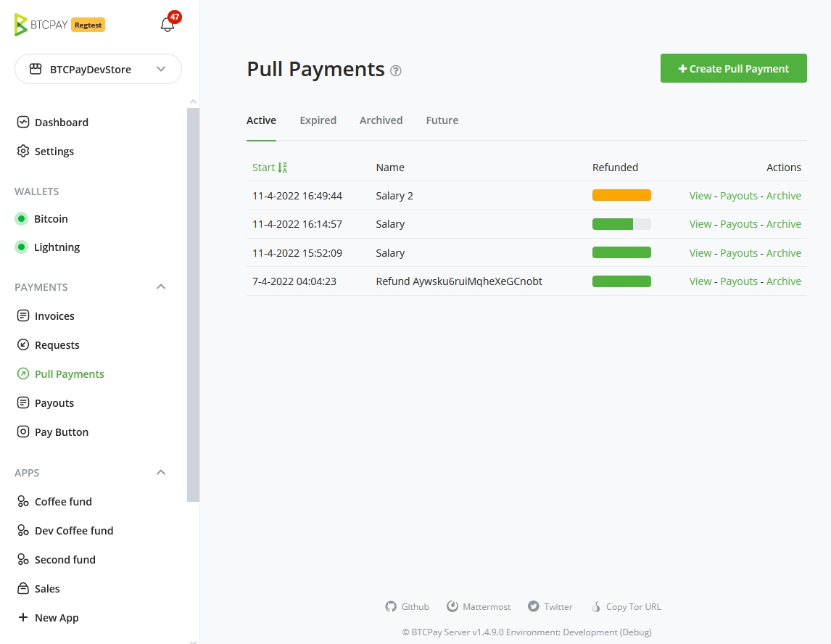The height and width of the screenshot is (644, 831).
Task: Collapse the APPS sidebar section
Action: pyautogui.click(x=160, y=472)
